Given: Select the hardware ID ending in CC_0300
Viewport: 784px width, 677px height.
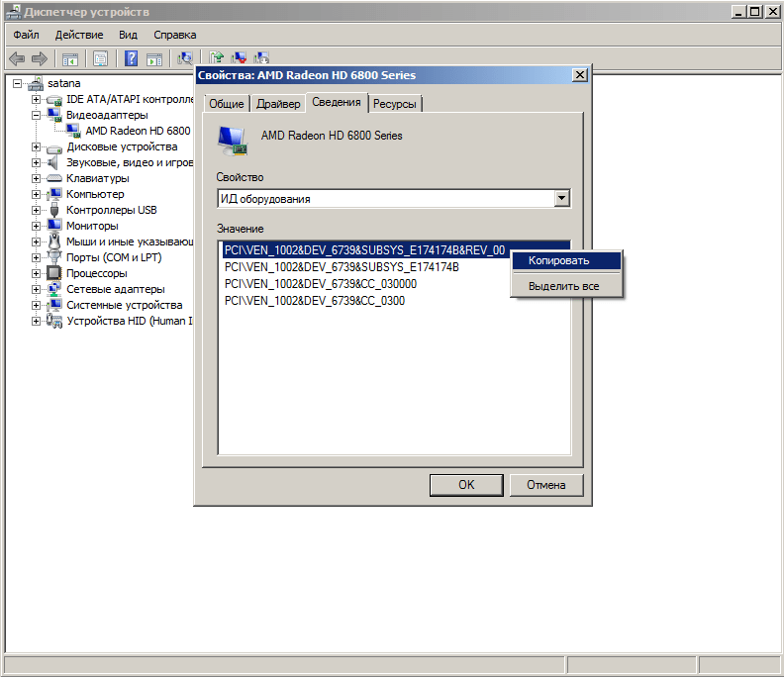Looking at the screenshot, I should (x=315, y=301).
